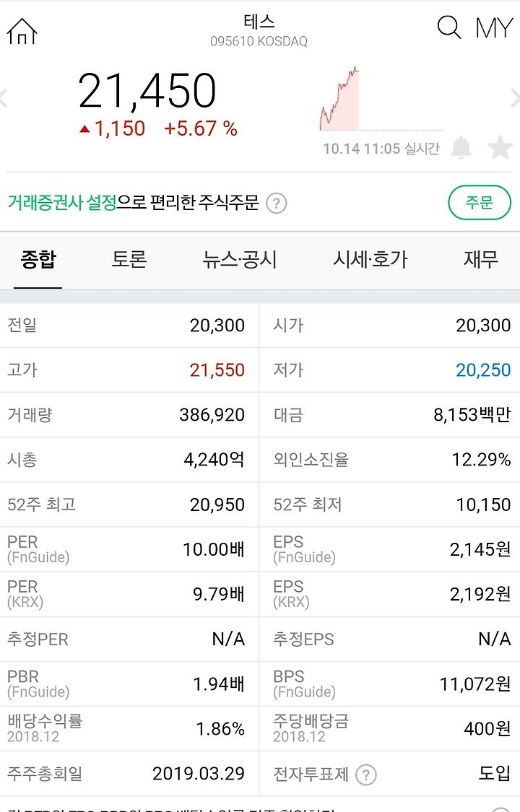Show previous stock with left arrow
Screen dimensions: 520x812
click(4, 98)
